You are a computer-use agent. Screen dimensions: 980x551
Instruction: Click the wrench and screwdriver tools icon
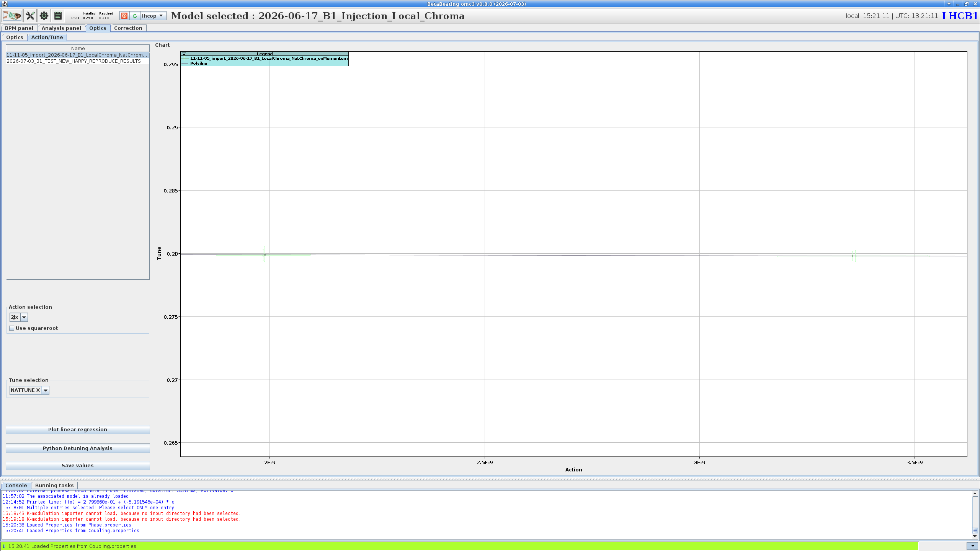30,16
